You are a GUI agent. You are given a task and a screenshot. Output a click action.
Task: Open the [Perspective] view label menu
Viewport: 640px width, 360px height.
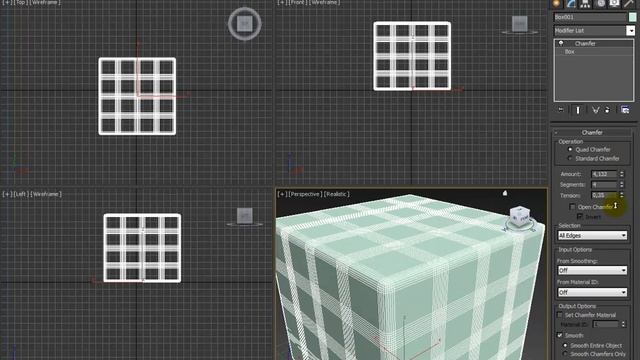click(304, 194)
